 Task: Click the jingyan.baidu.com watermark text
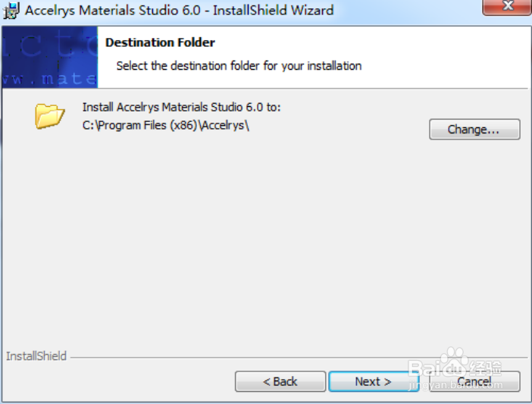coord(456,385)
